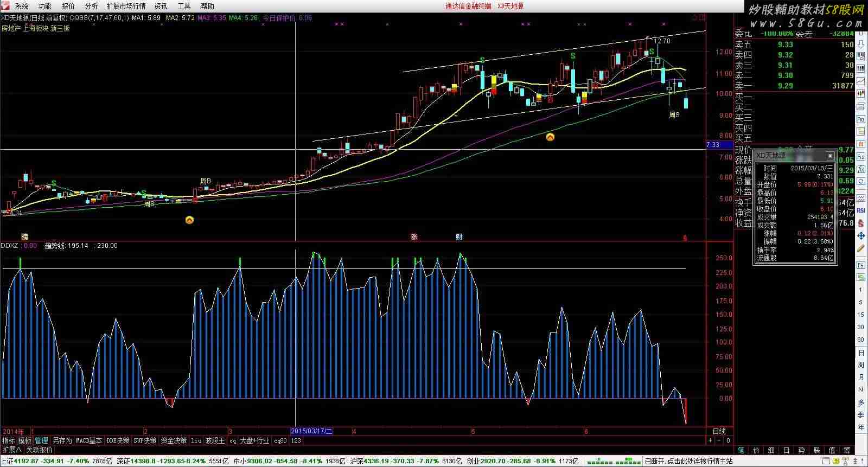Screen dimensions: 868x467
Task: Switch to 资金决策 template
Action: pos(174,440)
